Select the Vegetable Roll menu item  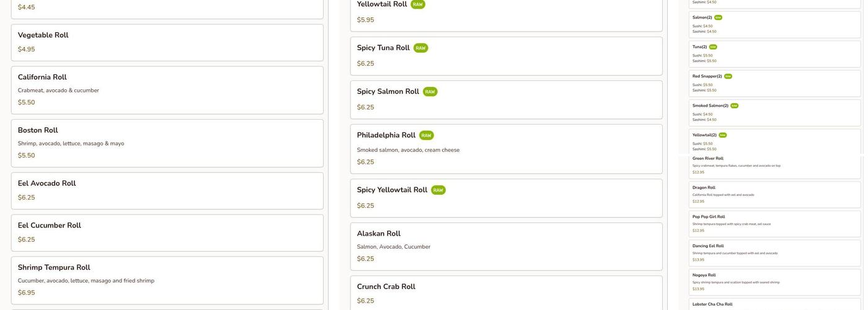point(167,42)
